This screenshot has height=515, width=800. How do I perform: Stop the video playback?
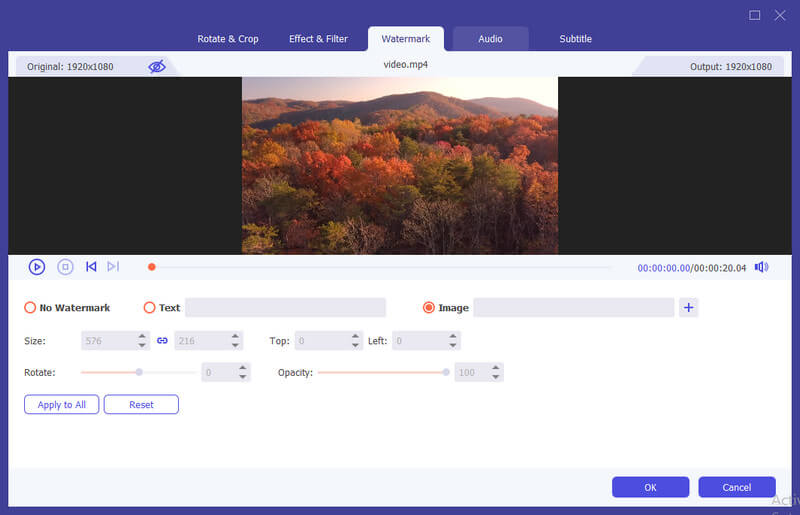pos(65,267)
